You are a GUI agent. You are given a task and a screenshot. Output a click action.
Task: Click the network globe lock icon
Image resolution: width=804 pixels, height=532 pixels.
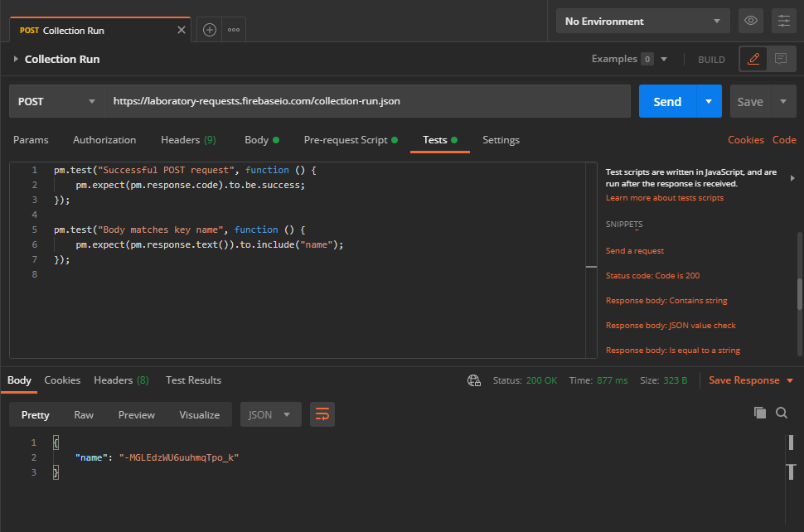pyautogui.click(x=474, y=380)
